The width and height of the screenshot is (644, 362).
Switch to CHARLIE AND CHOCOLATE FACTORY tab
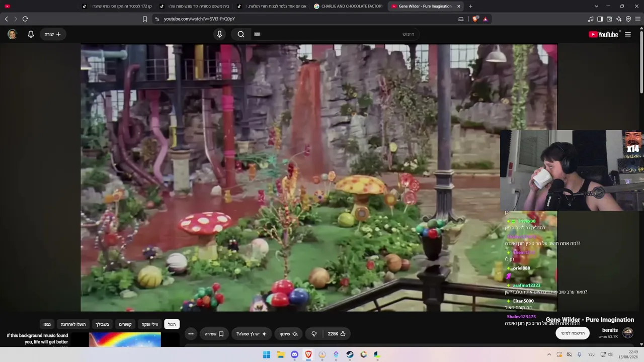[x=348, y=6]
